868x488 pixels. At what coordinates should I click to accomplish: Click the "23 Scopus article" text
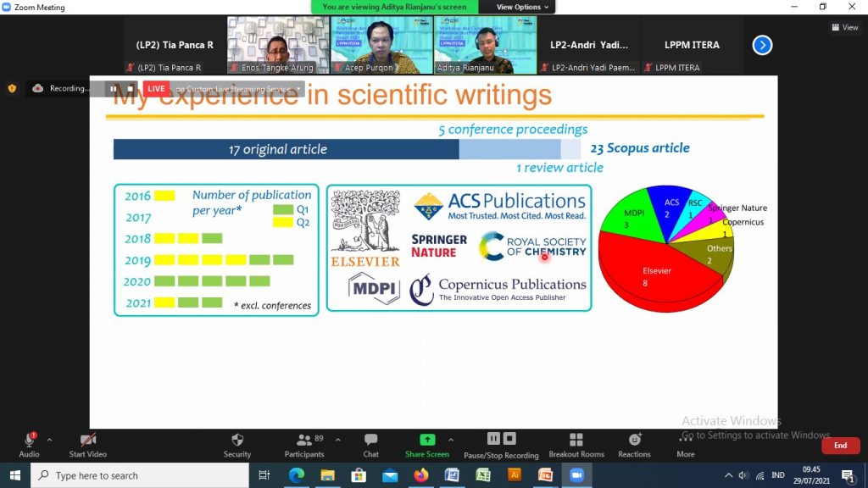coord(640,148)
